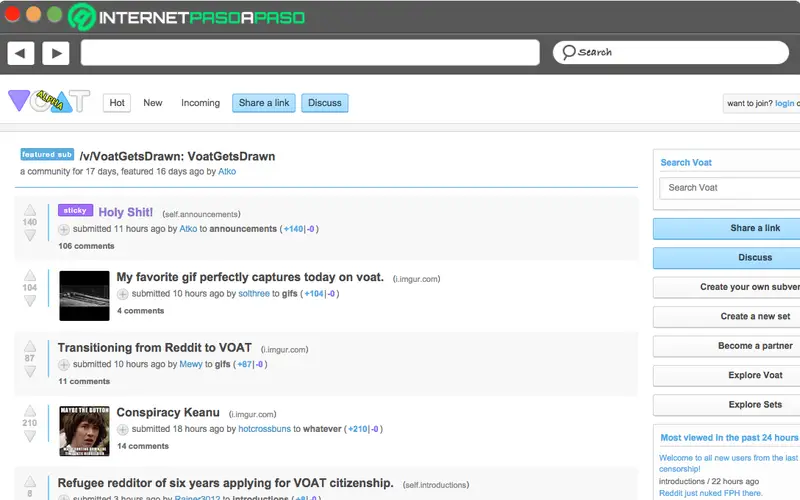The height and width of the screenshot is (500, 800).
Task: Click Share a link in top navigation
Action: (x=264, y=103)
